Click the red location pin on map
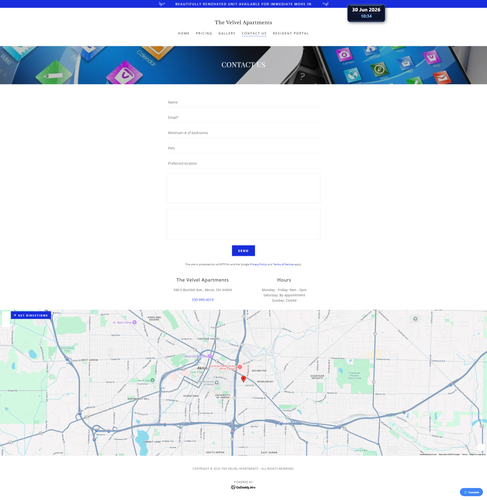487x500 pixels. 243,379
